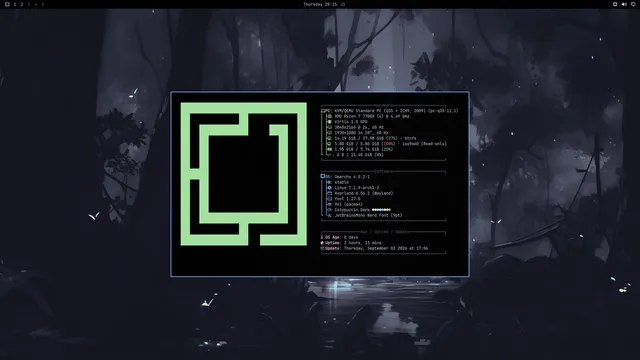
Task: Click the Virtio 1.0 GPU text
Action: coord(351,122)
